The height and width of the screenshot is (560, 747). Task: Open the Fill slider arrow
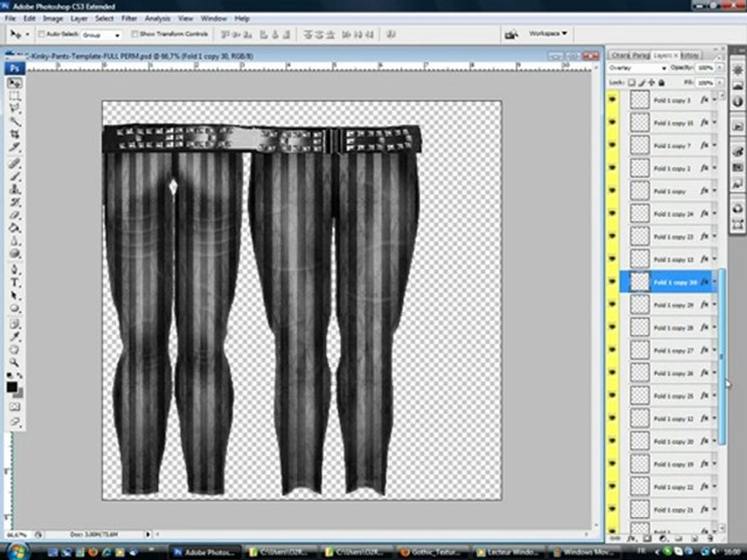pos(719,83)
